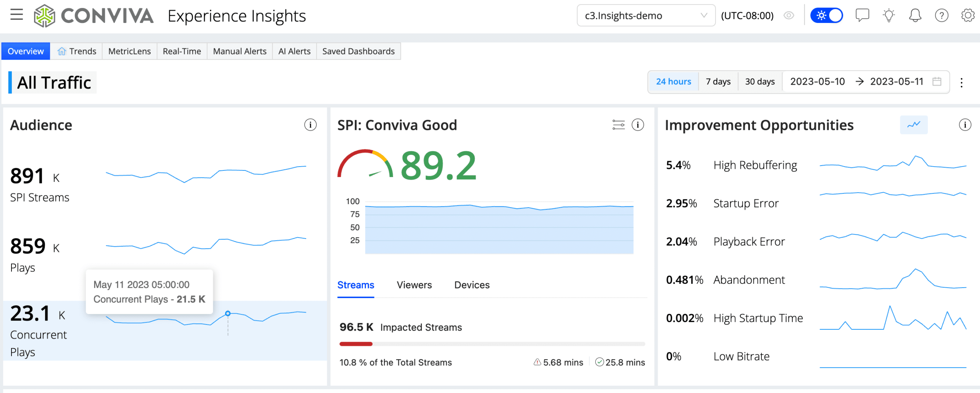Click the High Rebuffering opportunity
Screen dimensions: 980x393
click(755, 165)
